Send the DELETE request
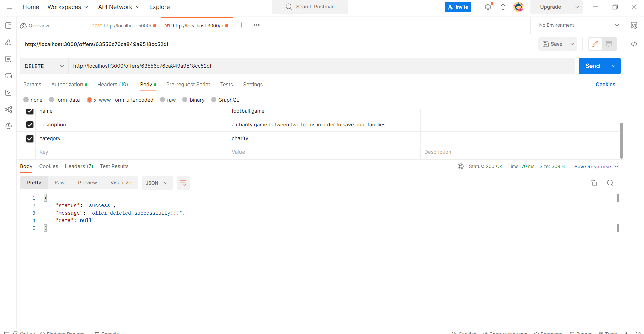 point(592,66)
